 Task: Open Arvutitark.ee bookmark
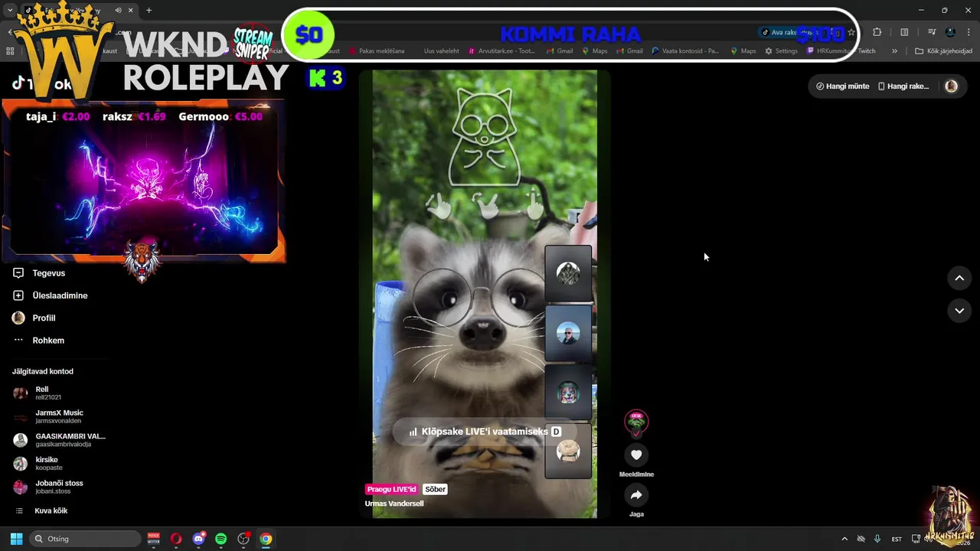[x=501, y=51]
